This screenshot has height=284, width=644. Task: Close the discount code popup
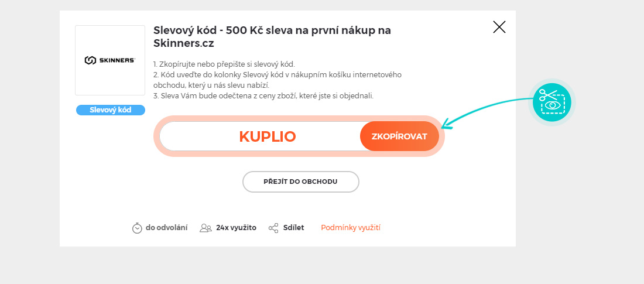pos(499,27)
